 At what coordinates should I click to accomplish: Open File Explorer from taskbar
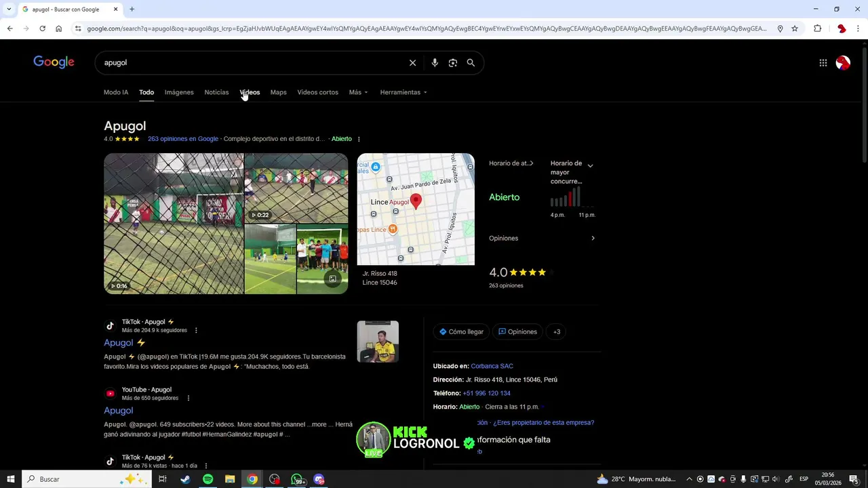(230, 479)
